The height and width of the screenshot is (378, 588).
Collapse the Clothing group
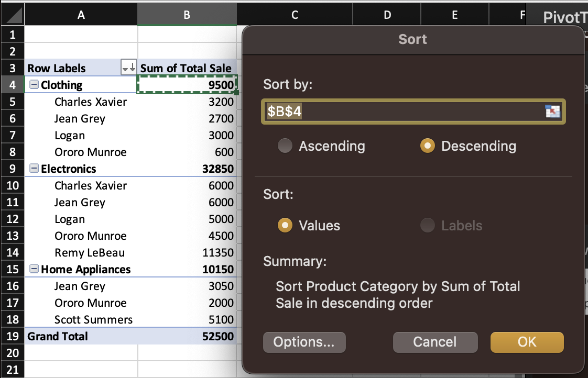pyautogui.click(x=34, y=85)
